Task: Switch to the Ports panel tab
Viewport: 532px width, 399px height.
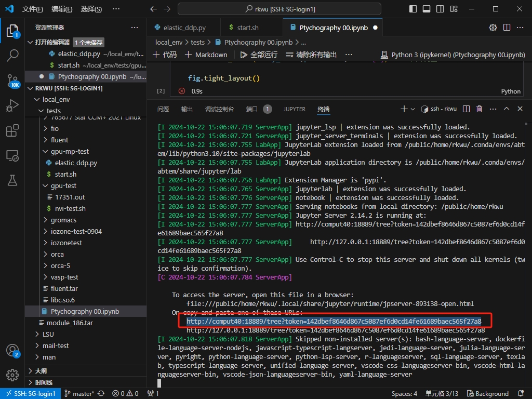Action: [259, 109]
